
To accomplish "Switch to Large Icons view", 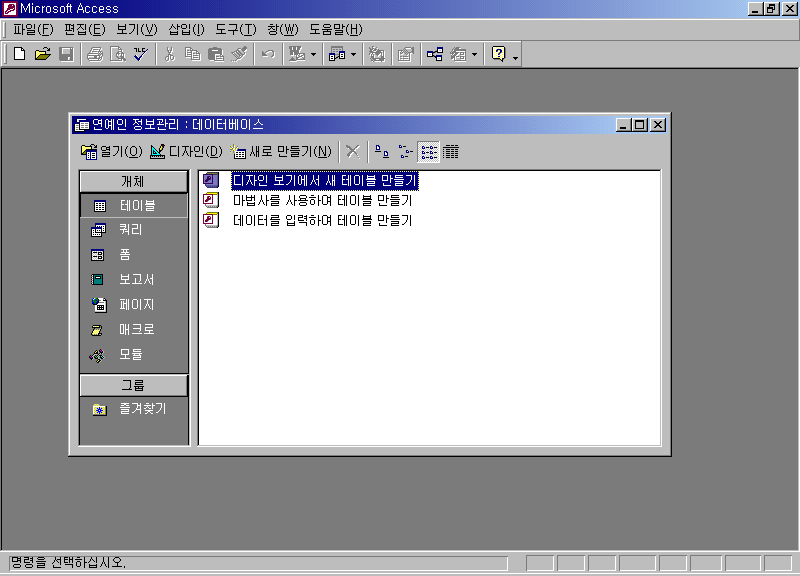I will (382, 152).
